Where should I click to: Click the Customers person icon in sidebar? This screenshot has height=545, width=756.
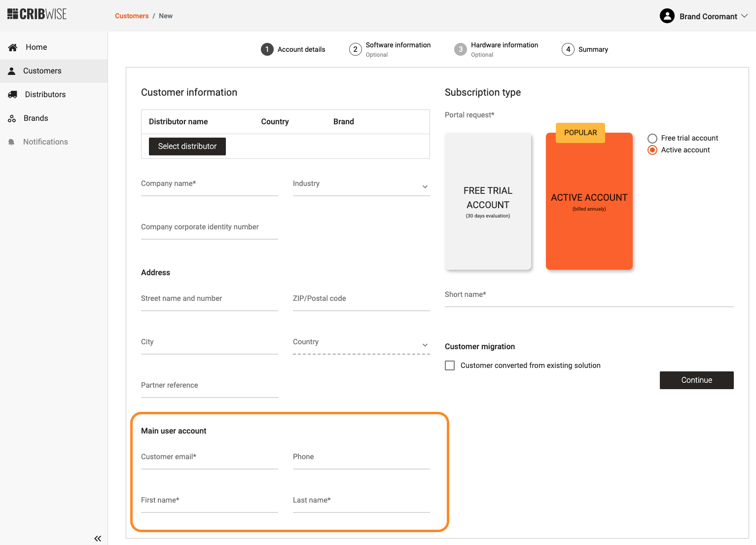(x=12, y=71)
